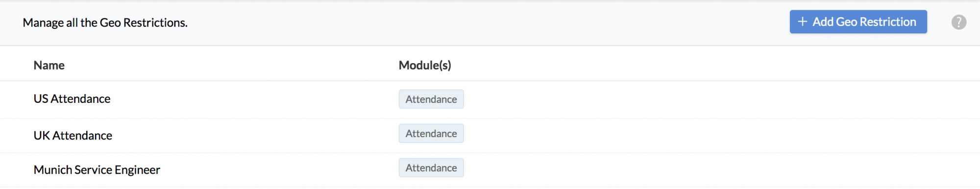Open the US Attendance restriction
Image resolution: width=980 pixels, height=189 pixels.
[x=72, y=99]
